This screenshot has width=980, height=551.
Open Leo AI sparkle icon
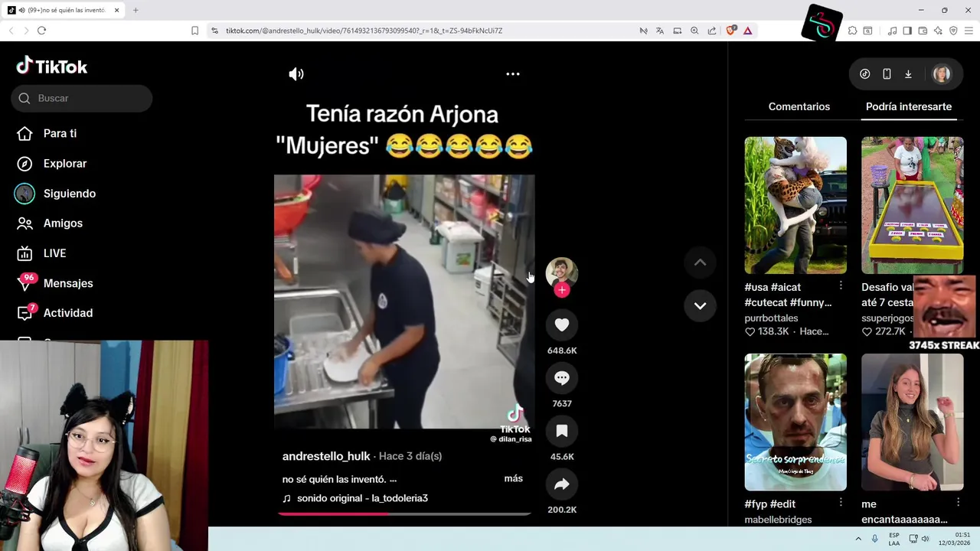pos(938,31)
